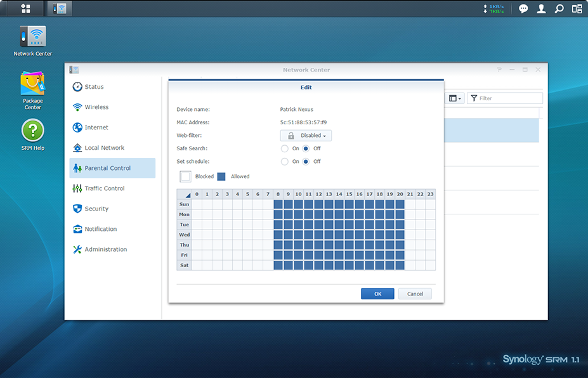
Task: Confirm changes with the OK button
Action: tap(377, 294)
